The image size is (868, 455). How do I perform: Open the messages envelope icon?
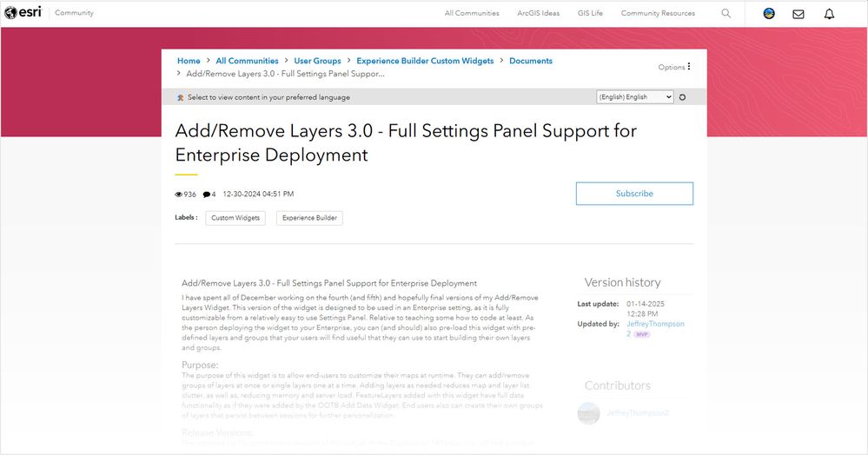click(798, 14)
